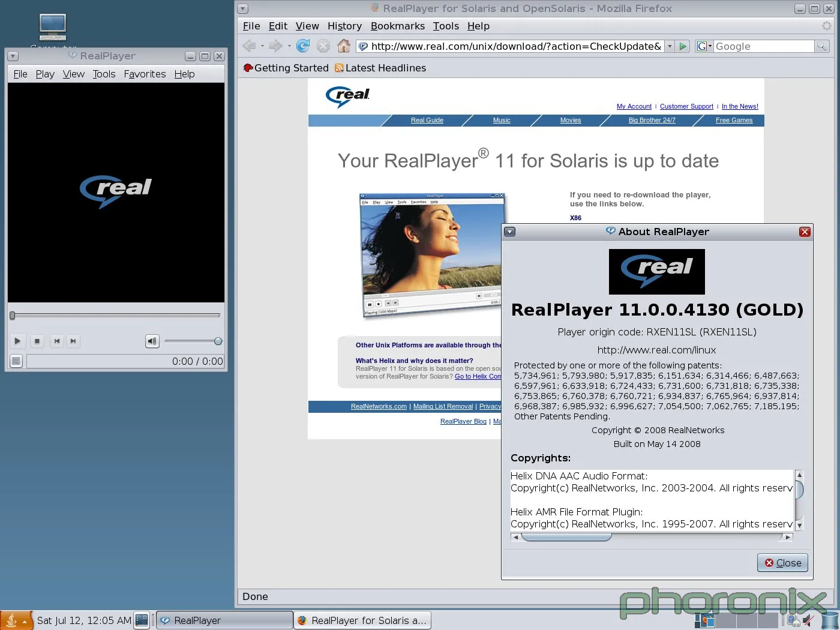Expand the URL history dropdown arrow

(670, 46)
